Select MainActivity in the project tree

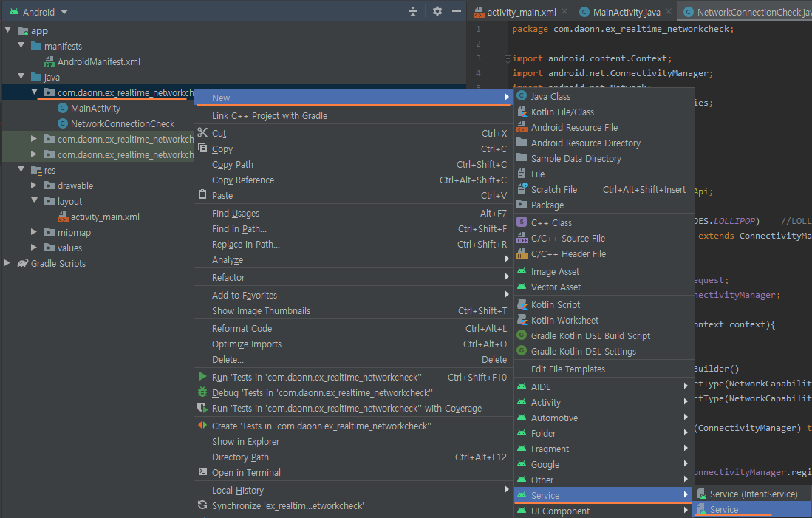click(x=95, y=108)
